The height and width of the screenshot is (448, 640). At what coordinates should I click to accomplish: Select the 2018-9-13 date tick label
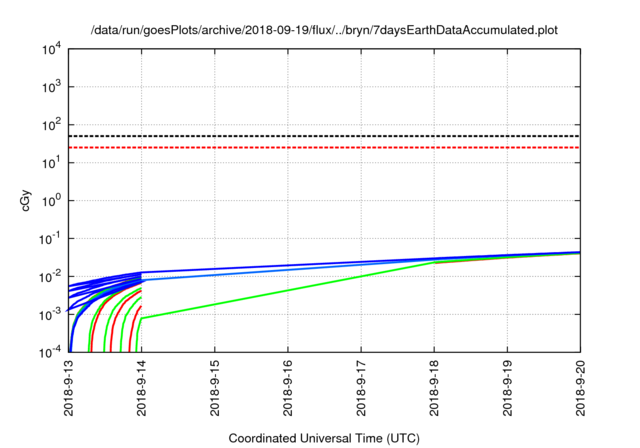point(69,388)
